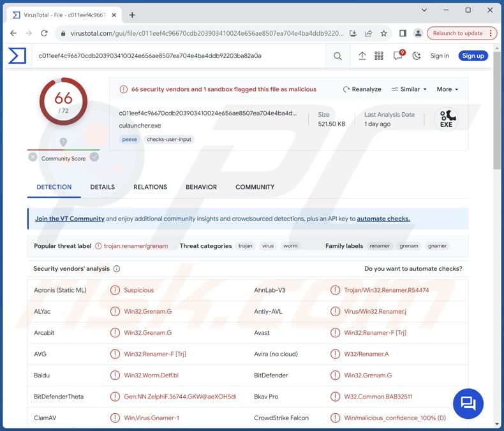The width and height of the screenshot is (504, 431).
Task: Open the new tab plus button
Action: (132, 15)
